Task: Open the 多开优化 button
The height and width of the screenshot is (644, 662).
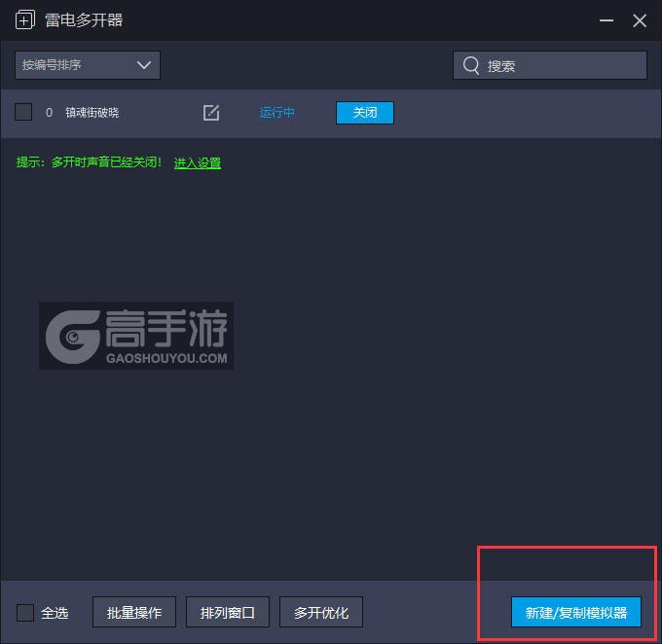Action: pos(321,612)
